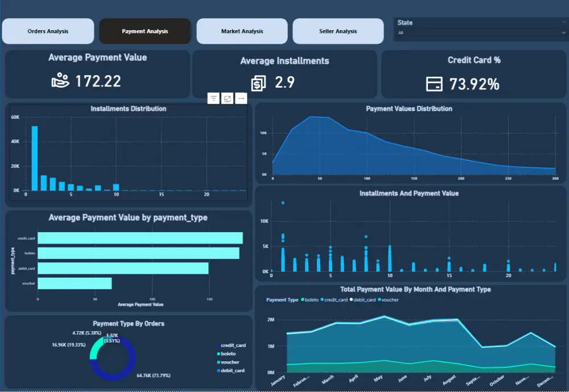This screenshot has width=569, height=392.
Task: Click the 4.72K (5.38%) donut label
Action: tap(86, 333)
